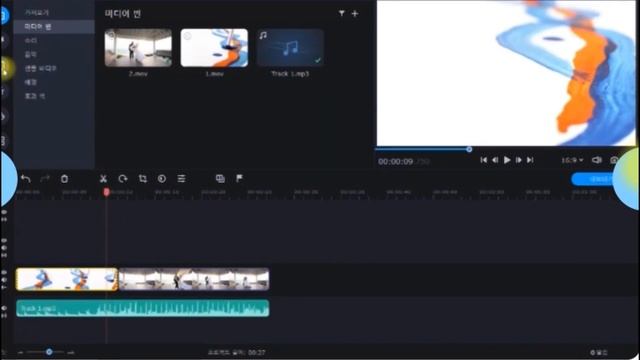Play the preview video
The height and width of the screenshot is (360, 640).
pos(507,160)
